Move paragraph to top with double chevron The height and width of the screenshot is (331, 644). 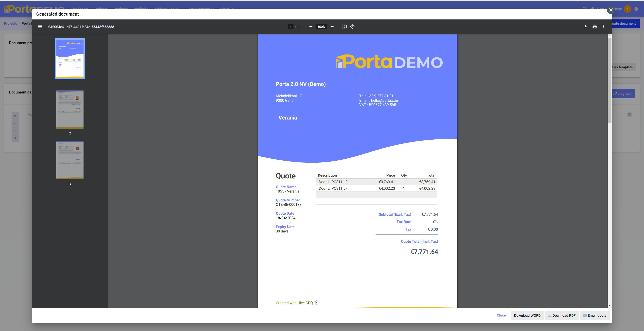(x=15, y=116)
